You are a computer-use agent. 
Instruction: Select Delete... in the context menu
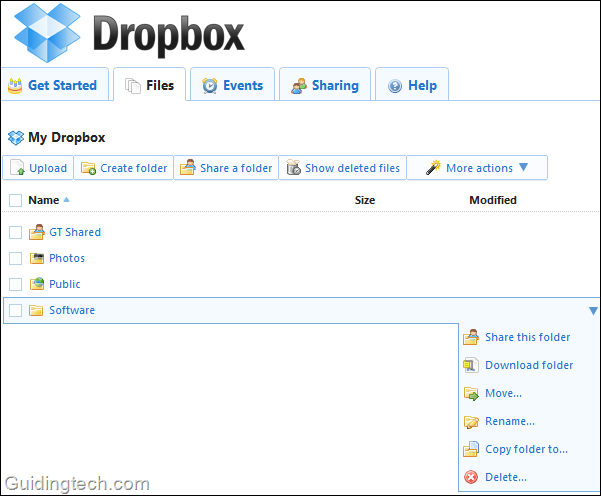pos(506,477)
